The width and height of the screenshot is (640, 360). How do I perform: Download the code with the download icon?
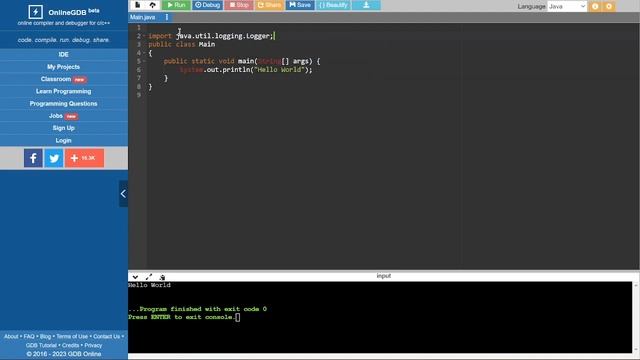coord(366,5)
